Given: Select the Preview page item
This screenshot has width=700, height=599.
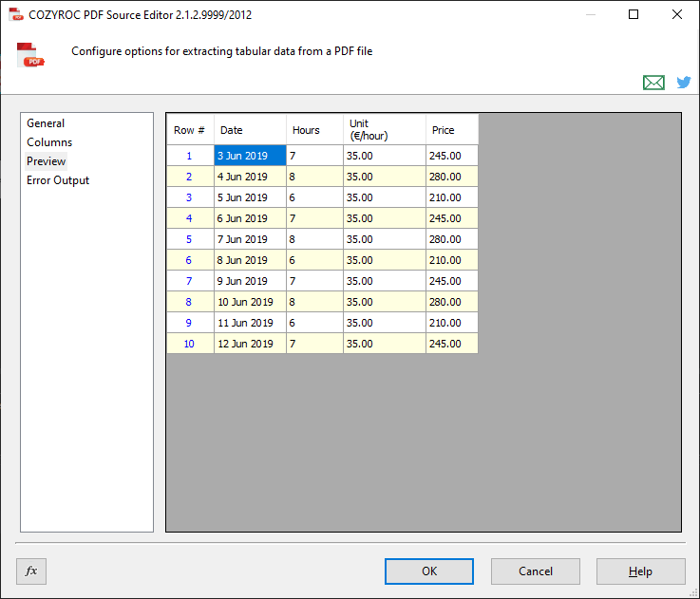Looking at the screenshot, I should pos(47,161).
